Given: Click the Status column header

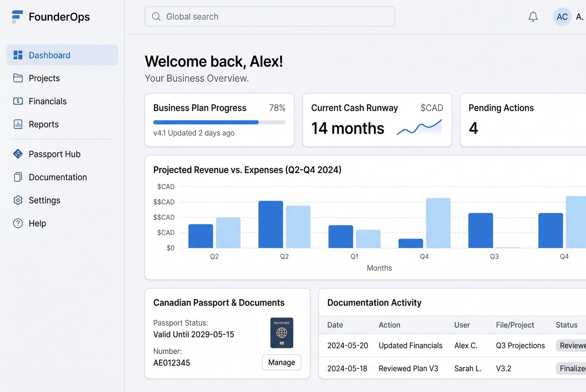Looking at the screenshot, I should coord(567,325).
